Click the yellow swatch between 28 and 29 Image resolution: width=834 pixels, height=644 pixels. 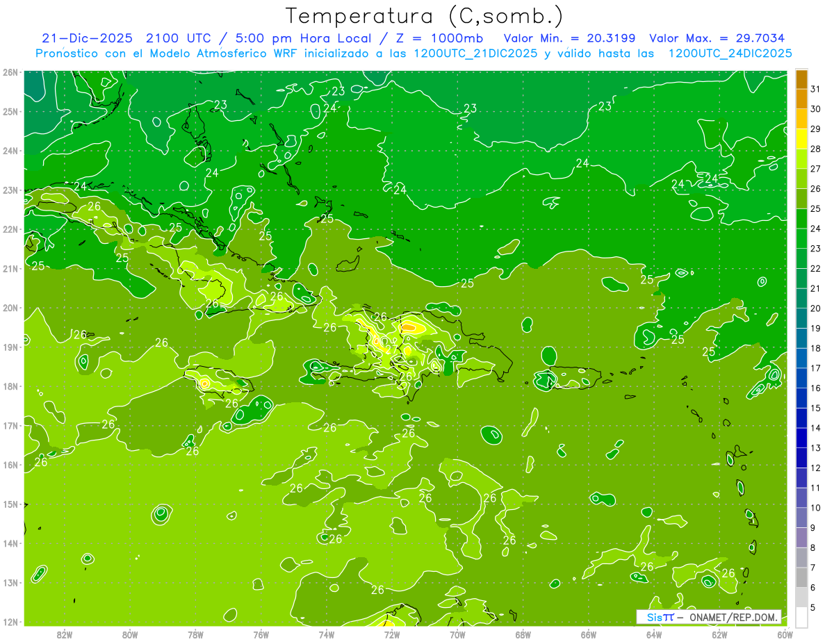[801, 139]
